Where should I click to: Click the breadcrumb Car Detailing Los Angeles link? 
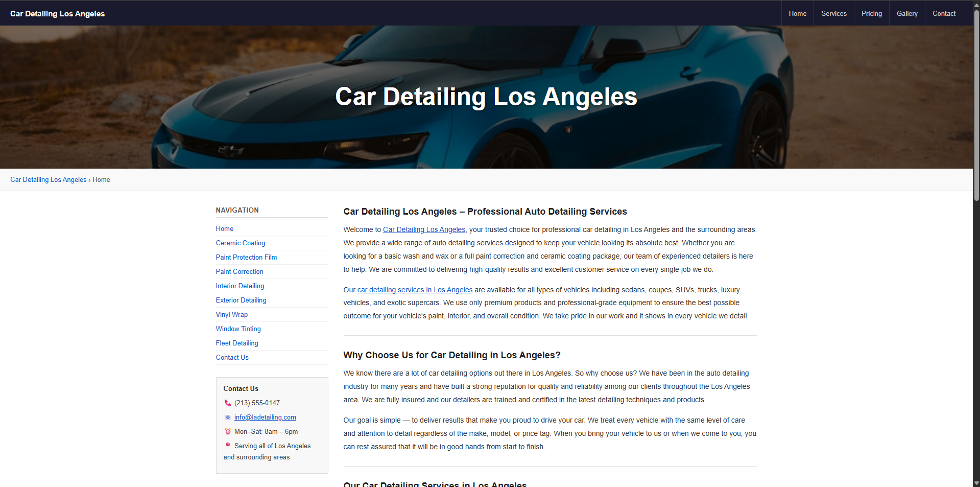tap(49, 180)
